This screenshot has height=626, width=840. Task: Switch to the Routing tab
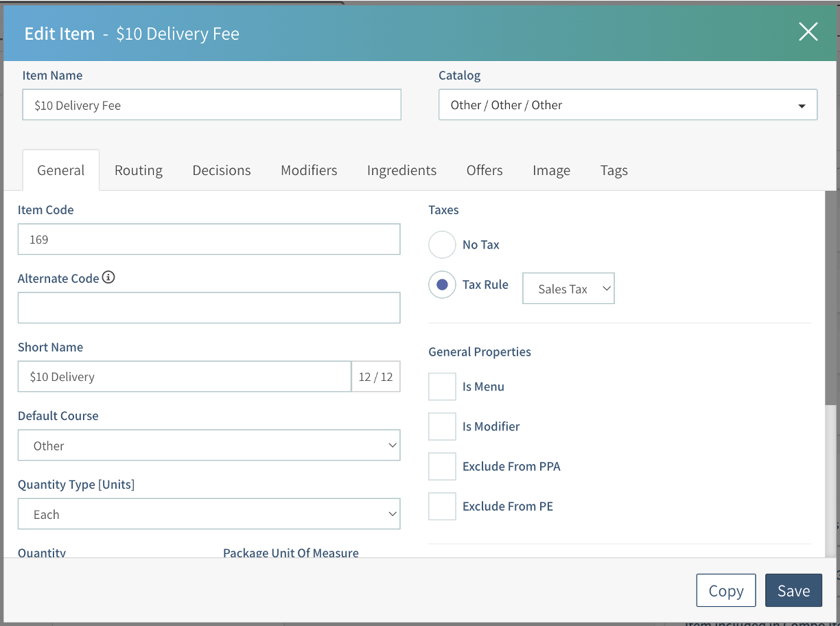tap(139, 170)
